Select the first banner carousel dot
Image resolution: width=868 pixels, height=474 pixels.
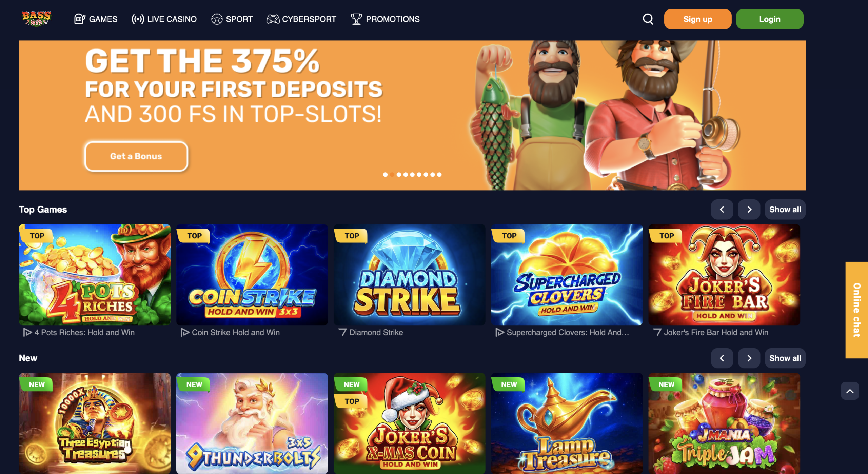coord(385,175)
